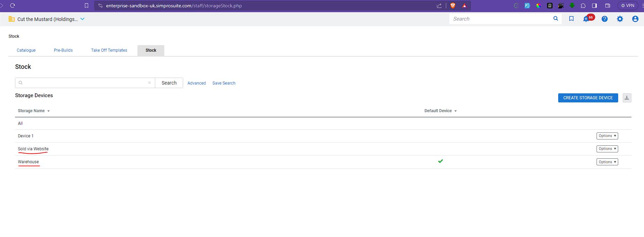Focus the Stock search input field
The height and width of the screenshot is (237, 644).
click(x=85, y=83)
